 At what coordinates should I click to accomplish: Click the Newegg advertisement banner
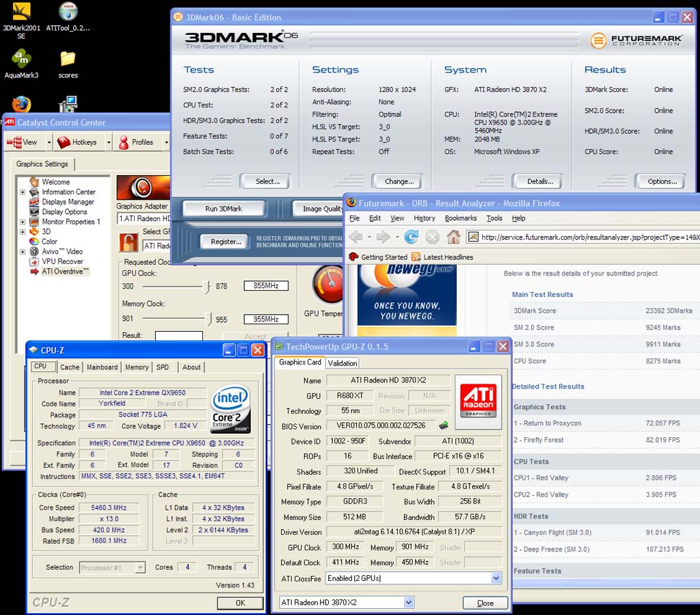point(407,296)
